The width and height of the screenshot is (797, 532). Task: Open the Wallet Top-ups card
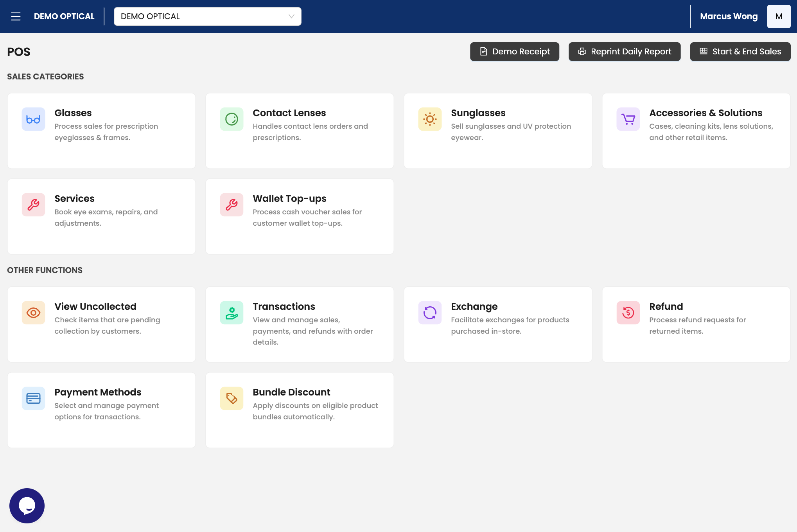pos(300,216)
